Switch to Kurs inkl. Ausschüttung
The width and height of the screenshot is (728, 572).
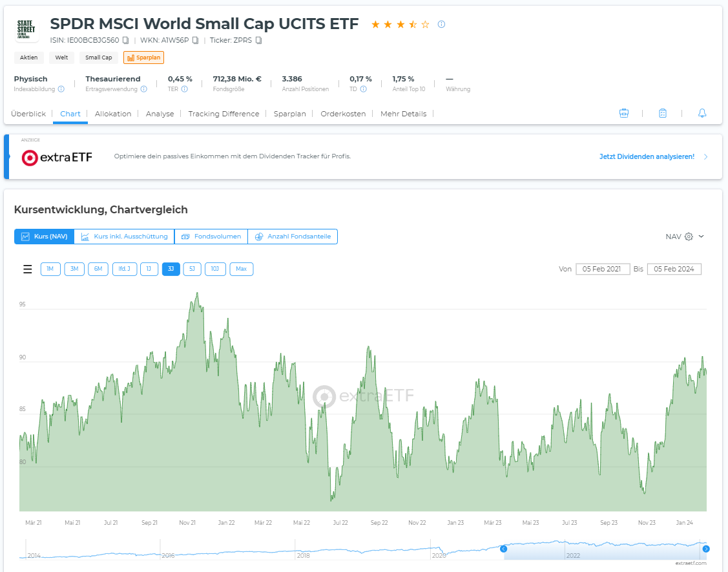(x=124, y=237)
